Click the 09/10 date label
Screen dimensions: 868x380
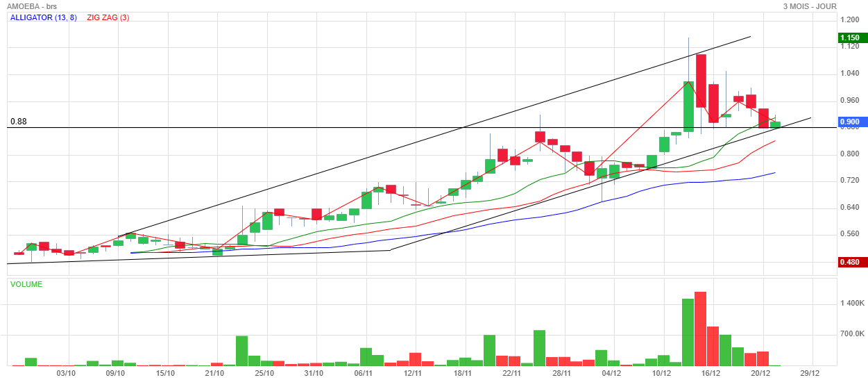point(115,373)
